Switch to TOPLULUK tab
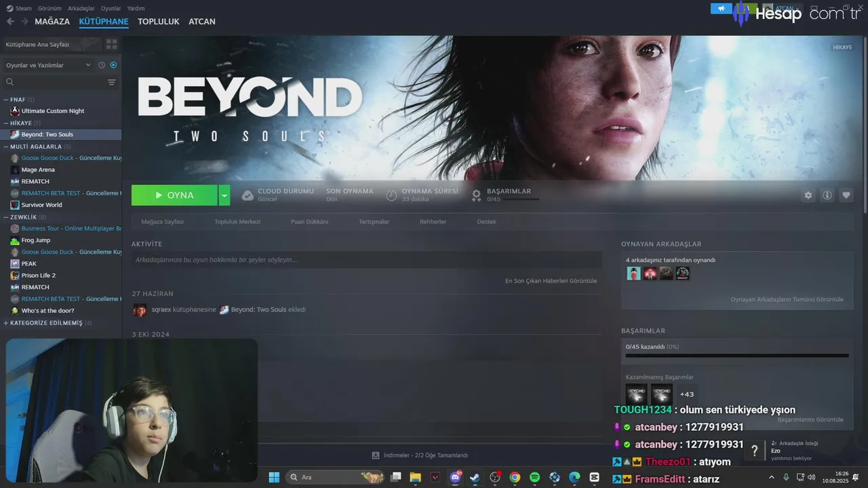The height and width of the screenshot is (488, 868). tap(159, 22)
